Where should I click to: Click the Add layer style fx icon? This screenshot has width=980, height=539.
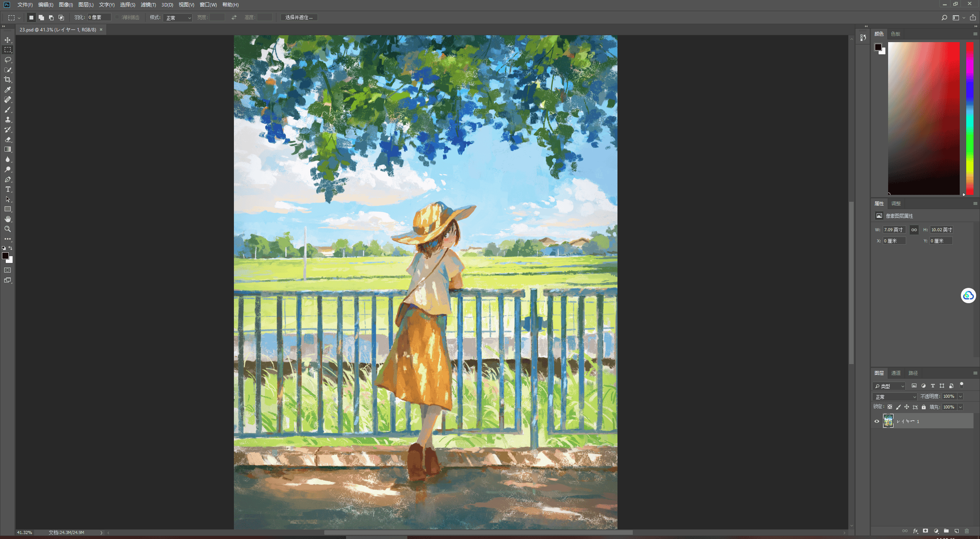(915, 531)
